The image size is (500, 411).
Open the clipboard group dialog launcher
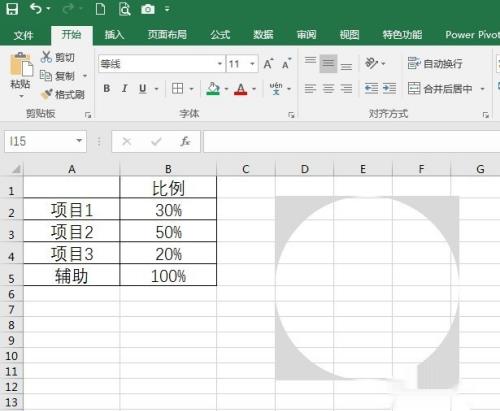(88, 115)
